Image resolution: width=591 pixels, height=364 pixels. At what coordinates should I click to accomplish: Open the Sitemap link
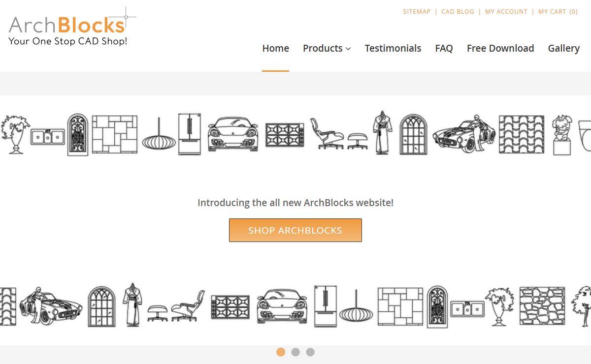pos(417,11)
